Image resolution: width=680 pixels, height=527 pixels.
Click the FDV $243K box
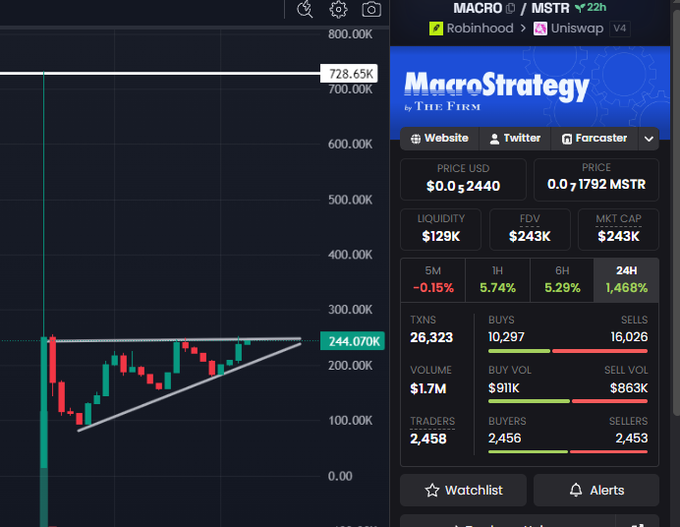pos(530,229)
